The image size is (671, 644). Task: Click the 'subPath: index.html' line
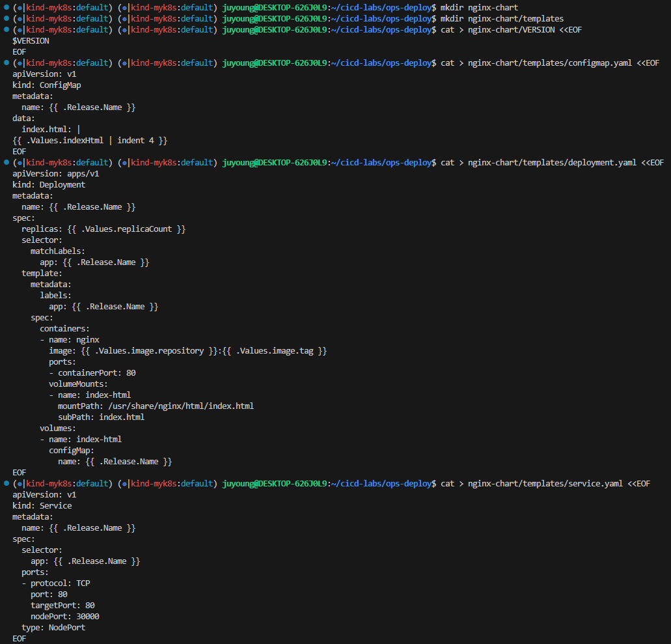coord(101,417)
